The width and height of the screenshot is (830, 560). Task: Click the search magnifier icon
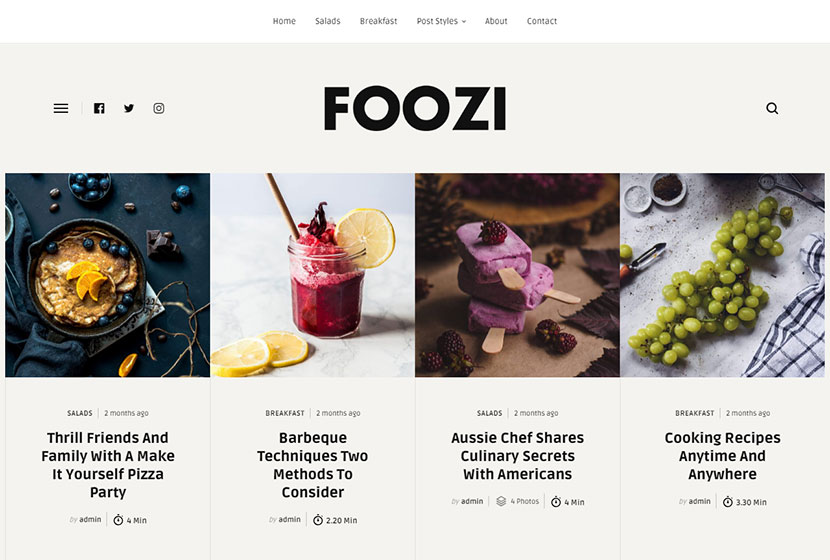click(x=772, y=109)
